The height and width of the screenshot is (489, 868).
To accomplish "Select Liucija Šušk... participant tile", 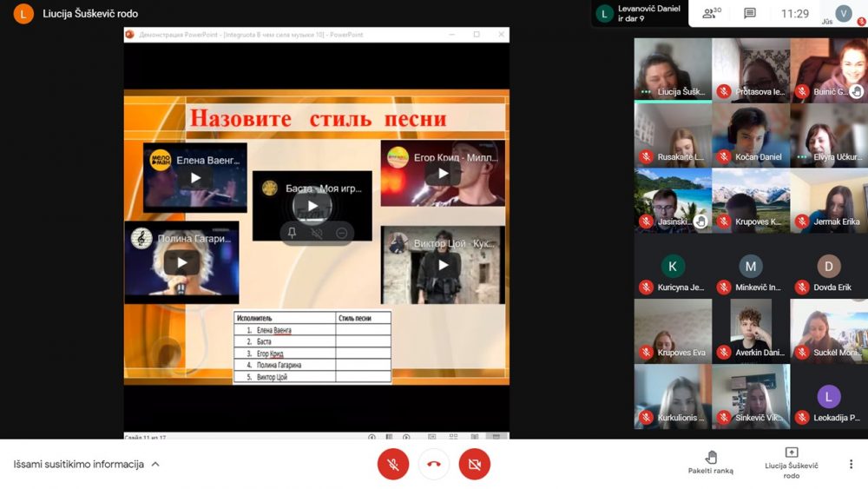I will (673, 69).
